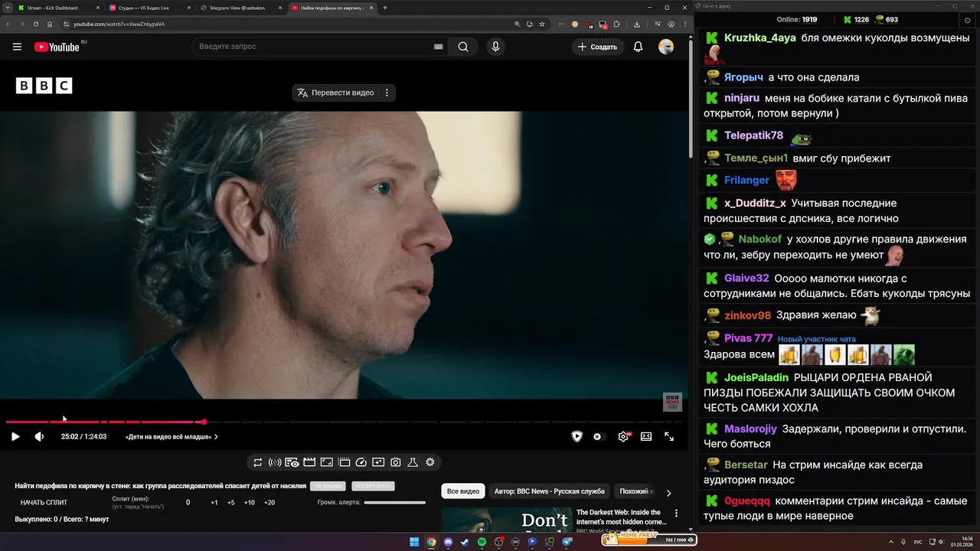Expand the chapter «Дети на видео всё младше»

coord(171,437)
